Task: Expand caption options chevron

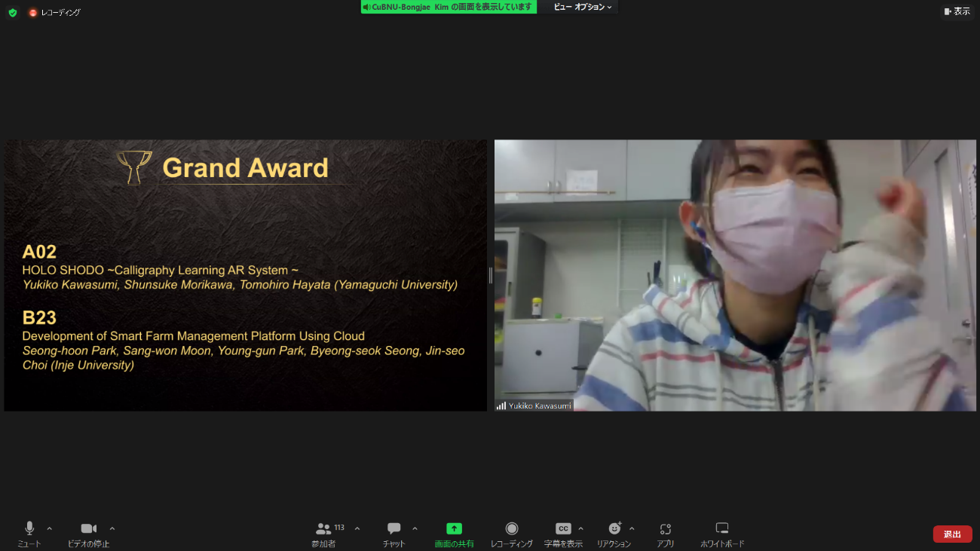Action: 580,528
